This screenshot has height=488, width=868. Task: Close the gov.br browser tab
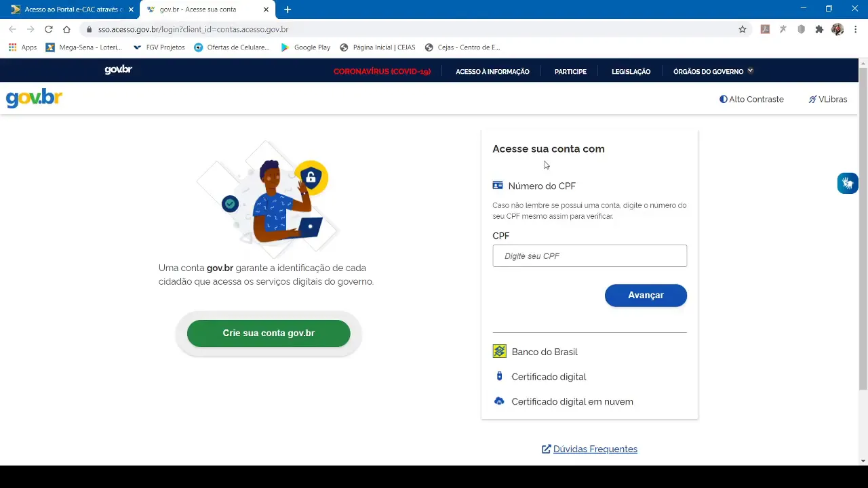click(x=267, y=9)
